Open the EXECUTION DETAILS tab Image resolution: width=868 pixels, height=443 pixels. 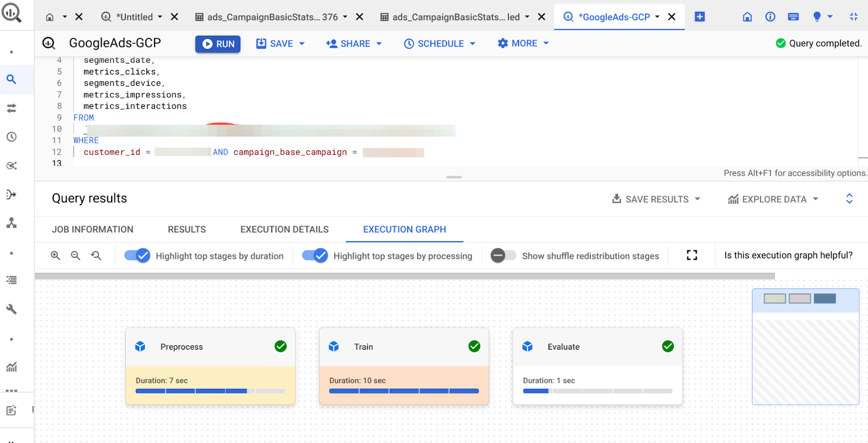coord(284,230)
